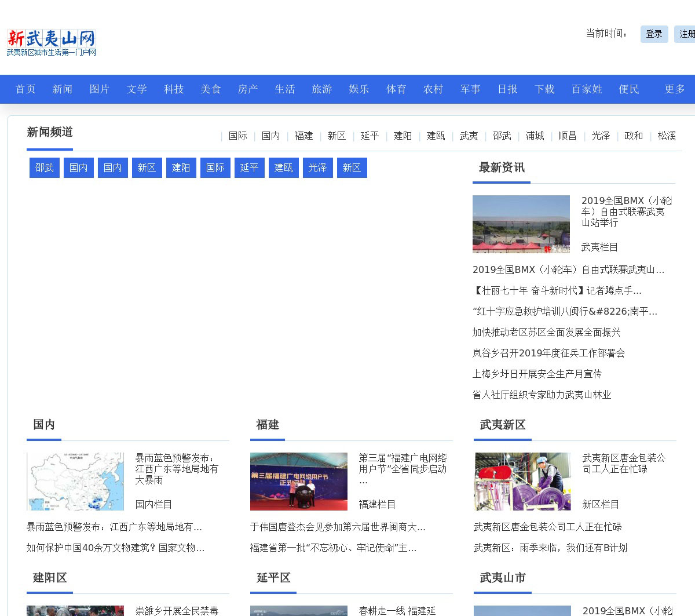695x616 pixels.
Task: Select the blue 光泽 tag button
Action: coord(318,168)
